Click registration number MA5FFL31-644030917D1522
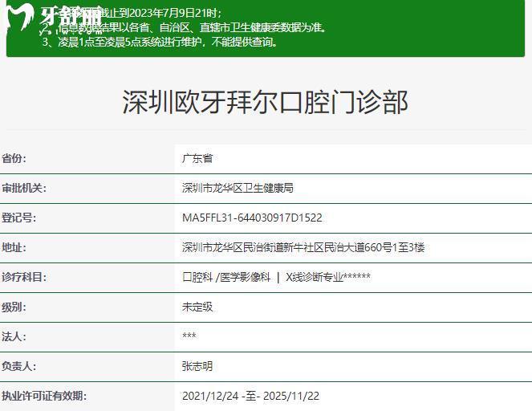Screen dimensions: 532x411 pos(252,218)
